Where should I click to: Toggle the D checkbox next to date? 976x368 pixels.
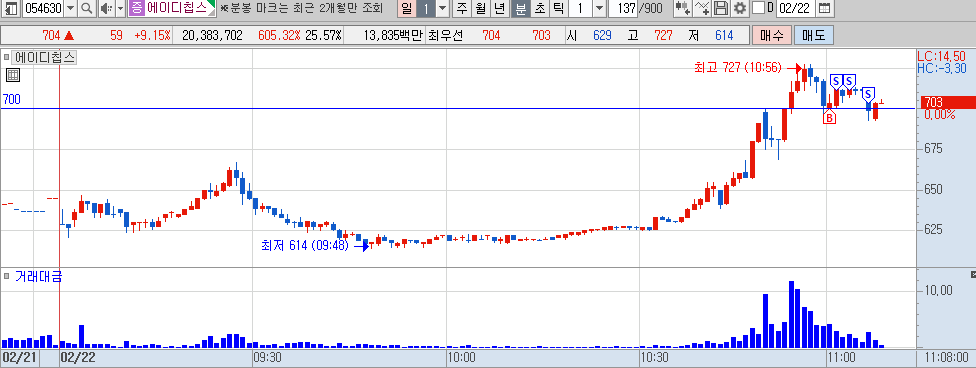[x=758, y=8]
